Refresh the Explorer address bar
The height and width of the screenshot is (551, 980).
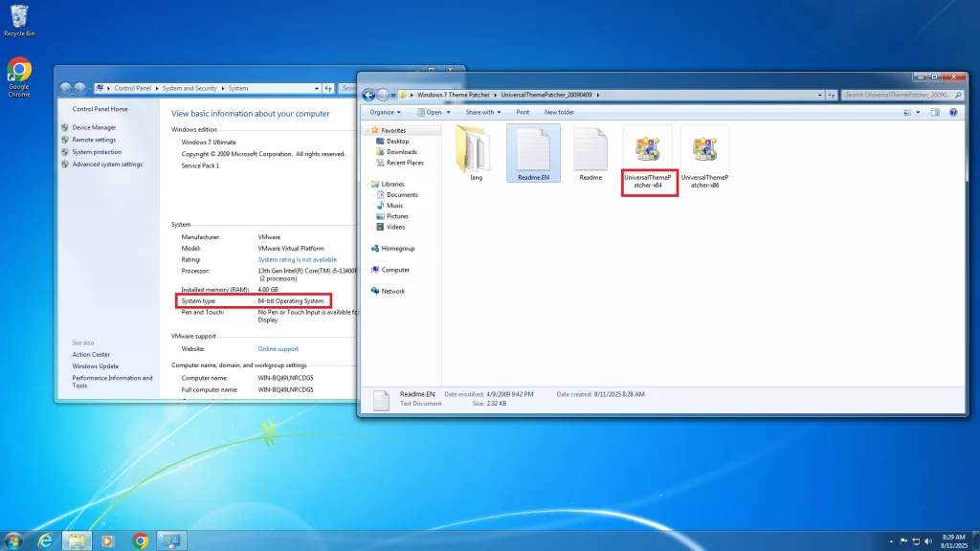(832, 95)
